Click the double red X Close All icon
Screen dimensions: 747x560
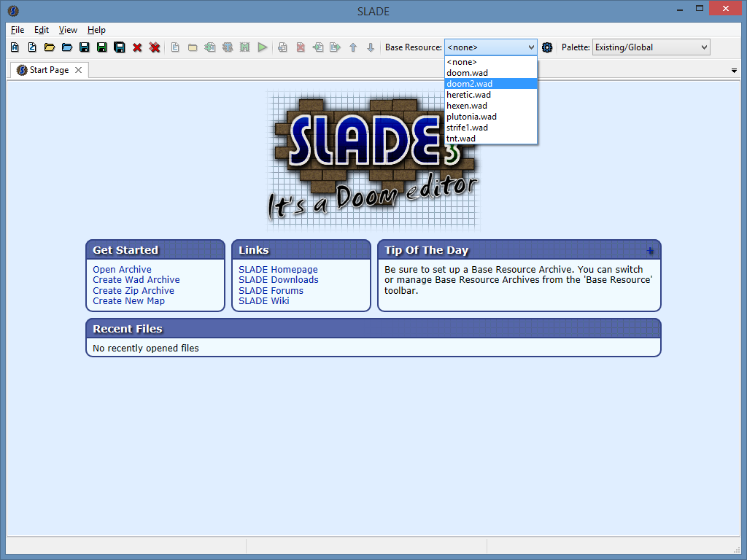[x=155, y=47]
